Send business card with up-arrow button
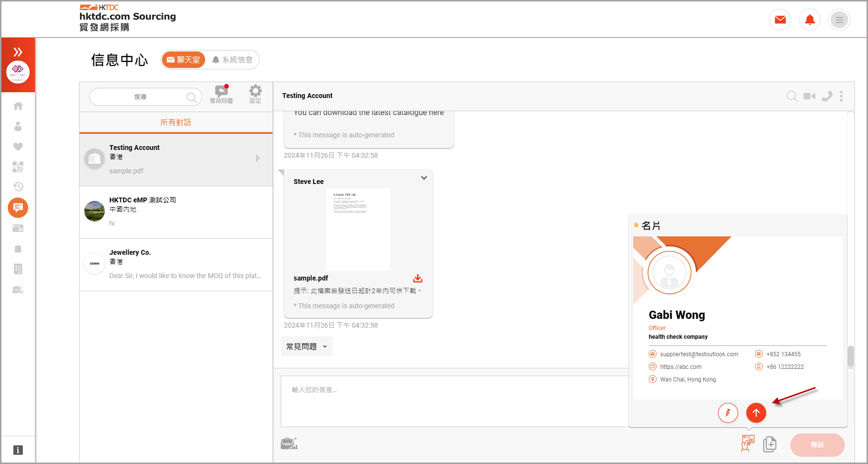This screenshot has height=464, width=868. click(756, 413)
